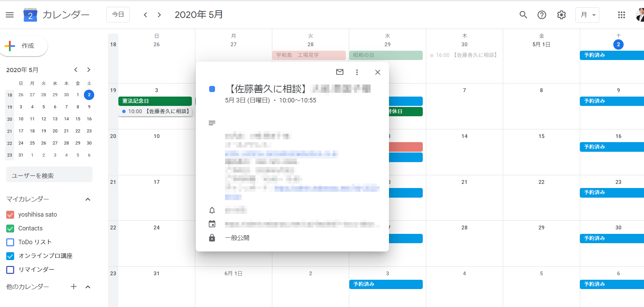Screen dimensions: 644x307
Task: Toggle yoshihisa sato calendar checkbox
Action: [10, 215]
